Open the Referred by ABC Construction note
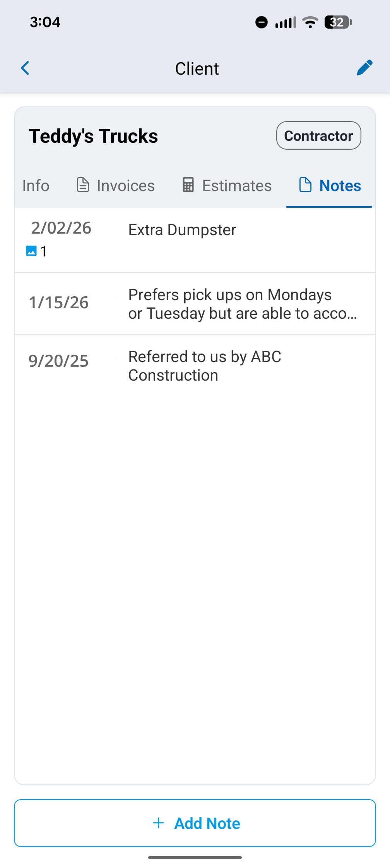This screenshot has width=390, height=868. 195,366
